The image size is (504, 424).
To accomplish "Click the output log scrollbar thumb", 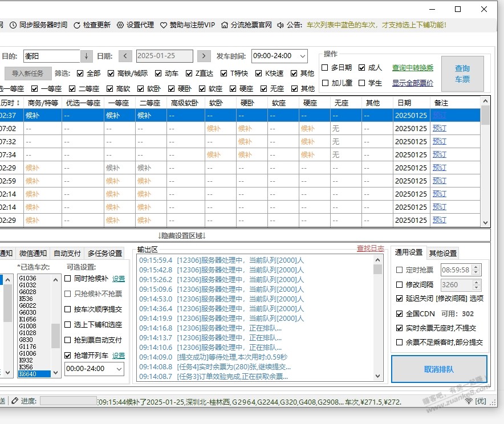I will click(x=377, y=269).
